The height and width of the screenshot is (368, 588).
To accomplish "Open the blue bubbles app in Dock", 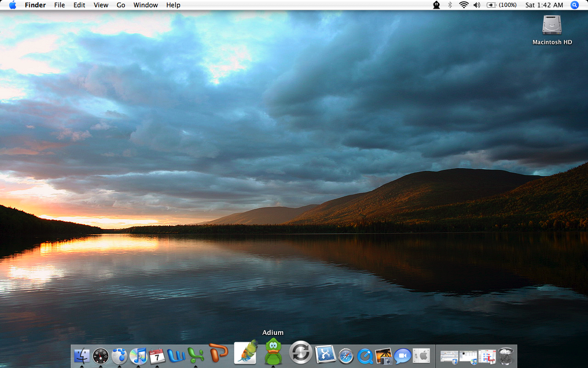I will [x=119, y=356].
